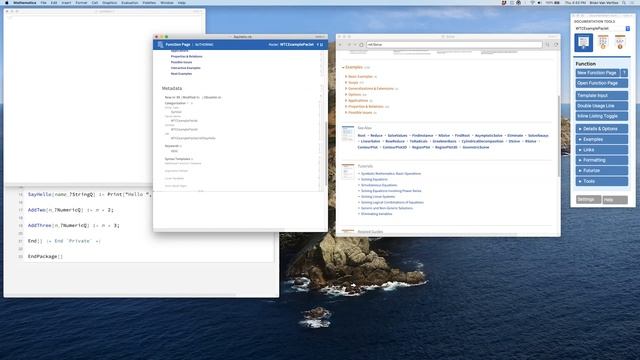Open the Help menu in menu bar
The width and height of the screenshot is (640, 360).
182,2
